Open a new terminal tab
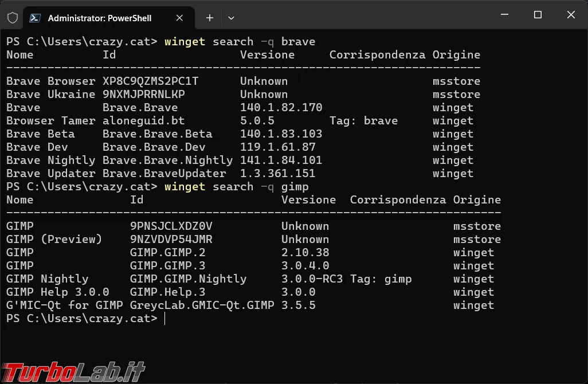 (x=210, y=18)
